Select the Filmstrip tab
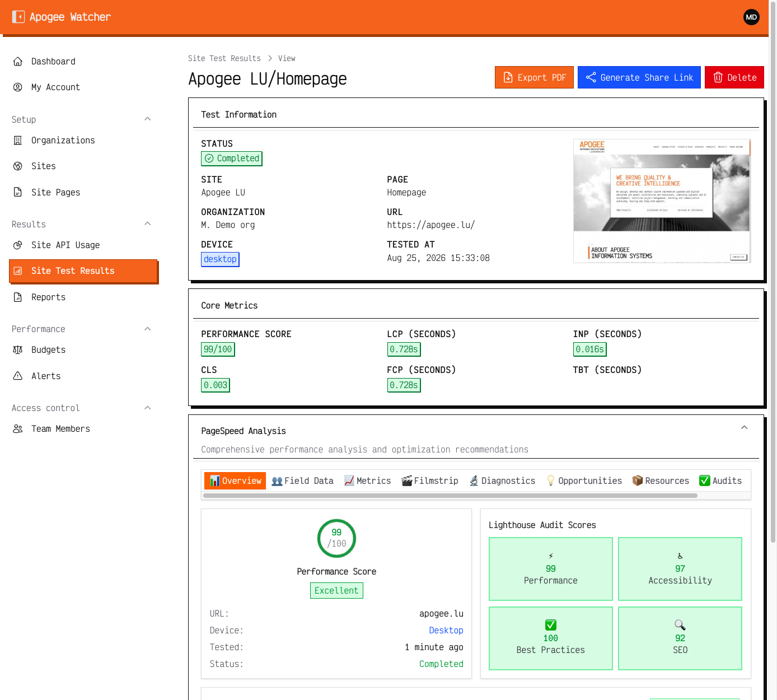 (x=430, y=481)
